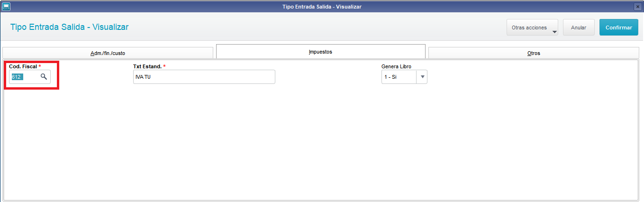
Task: Click the Otras acciones button
Action: (532, 28)
